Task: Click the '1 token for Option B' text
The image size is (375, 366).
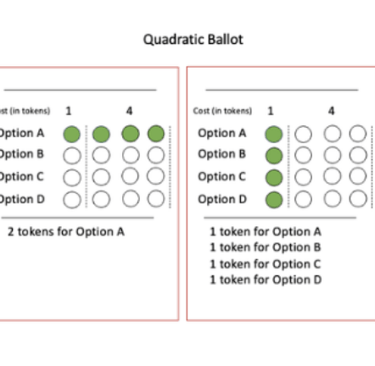Action: [x=265, y=247]
